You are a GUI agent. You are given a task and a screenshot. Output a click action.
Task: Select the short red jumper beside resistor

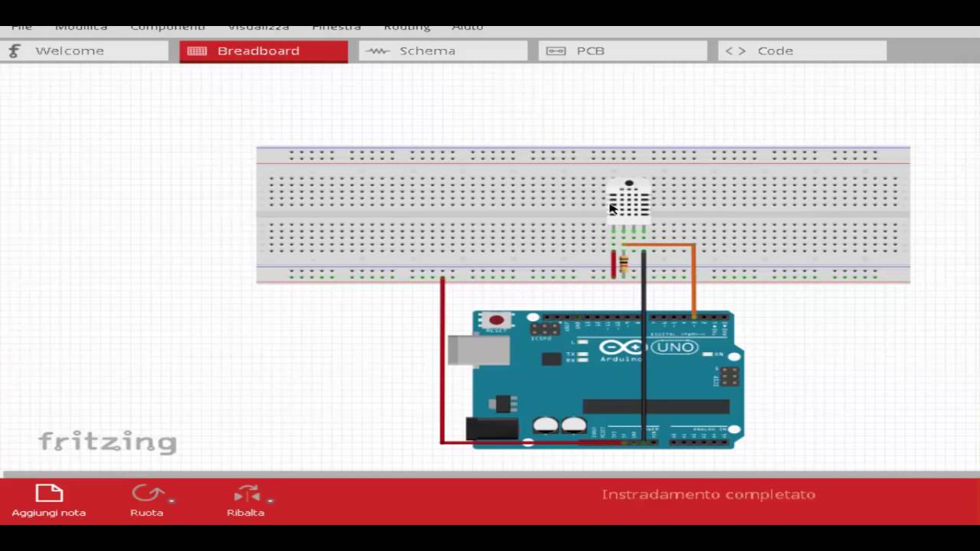(x=613, y=264)
